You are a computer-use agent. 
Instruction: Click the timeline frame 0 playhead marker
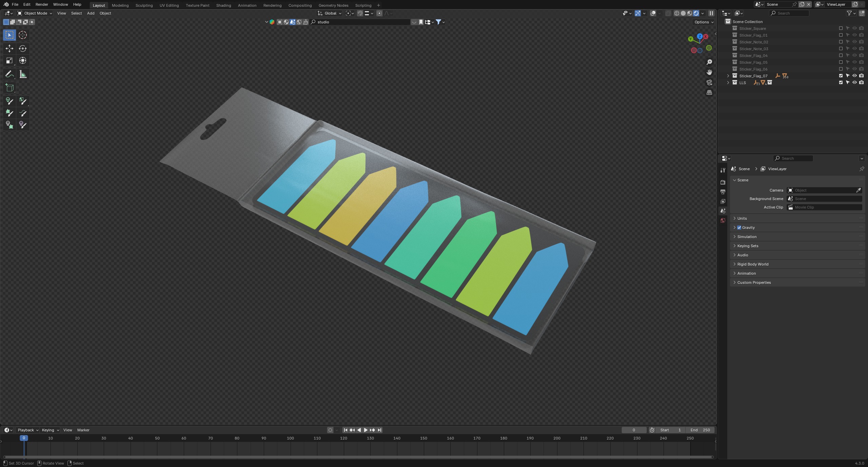pos(24,438)
